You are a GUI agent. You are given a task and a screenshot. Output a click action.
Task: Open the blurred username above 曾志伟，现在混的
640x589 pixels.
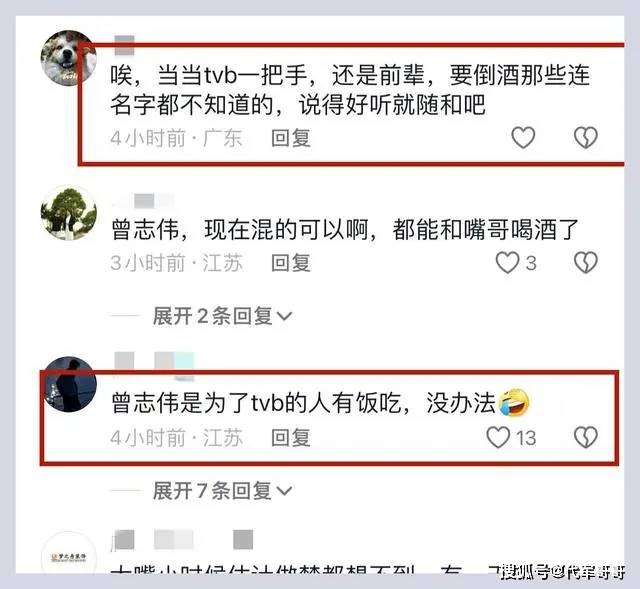(x=143, y=201)
